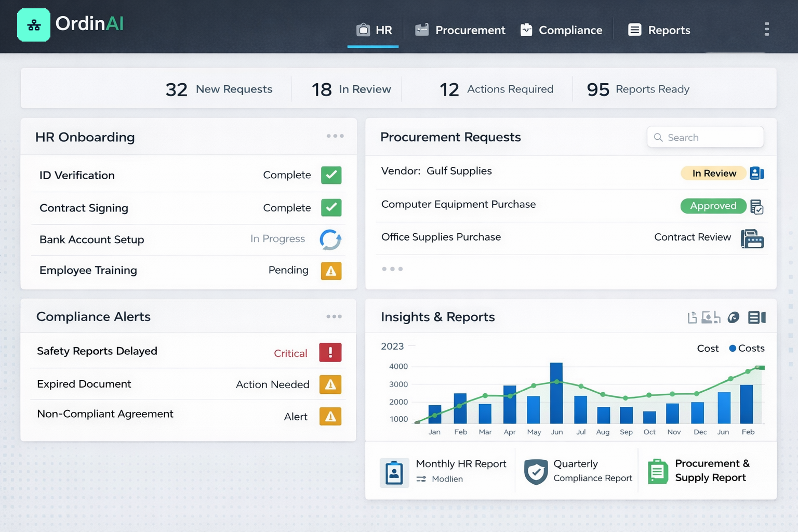Open the Procurement & Supply Report clipboard icon
Screen dimensions: 798x532
coord(657,471)
